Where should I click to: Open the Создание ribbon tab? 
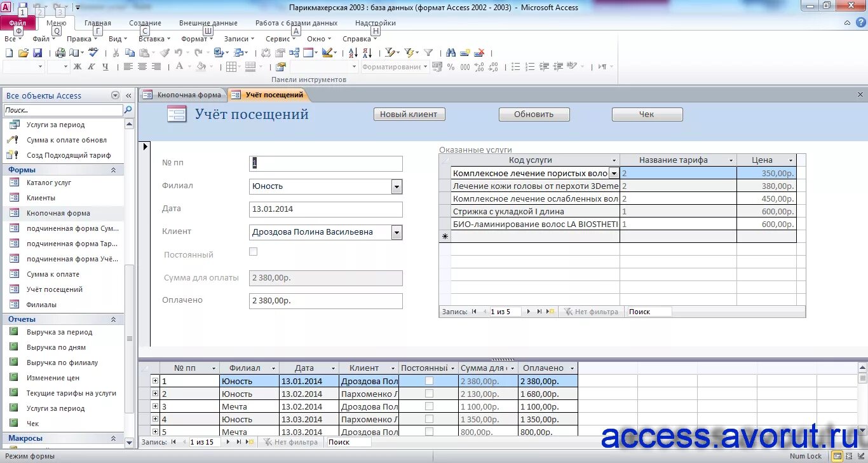point(145,23)
